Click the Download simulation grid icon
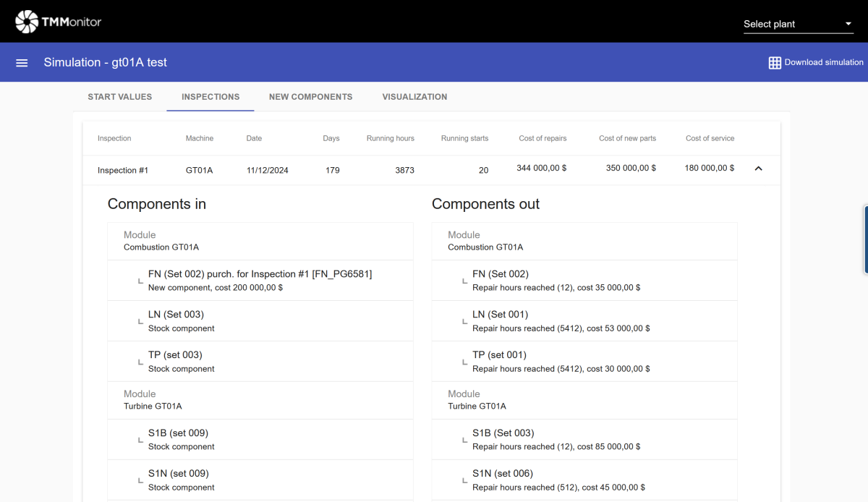Screen dimensions: 868x502 (775, 63)
